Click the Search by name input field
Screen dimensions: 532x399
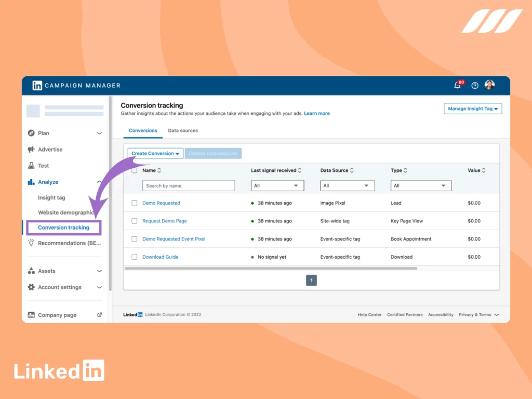(188, 185)
